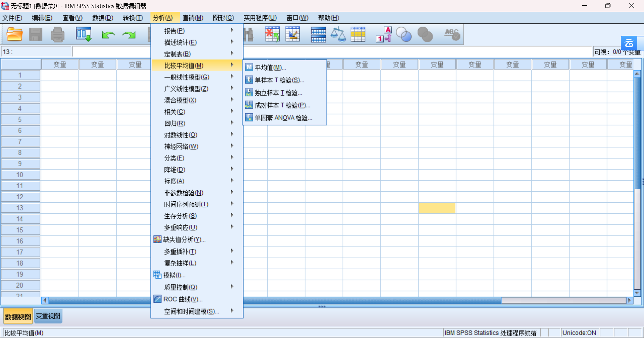Expand the 降维(D) submenu
The height and width of the screenshot is (338, 644).
197,170
